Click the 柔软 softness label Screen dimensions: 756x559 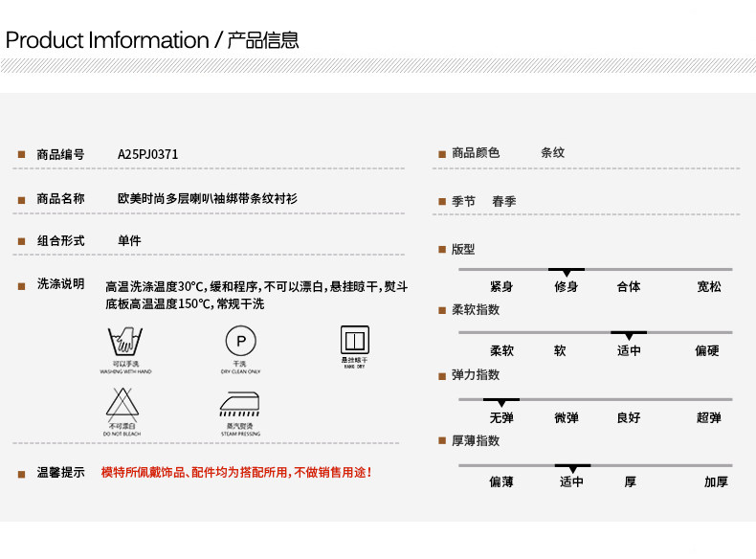coord(501,350)
